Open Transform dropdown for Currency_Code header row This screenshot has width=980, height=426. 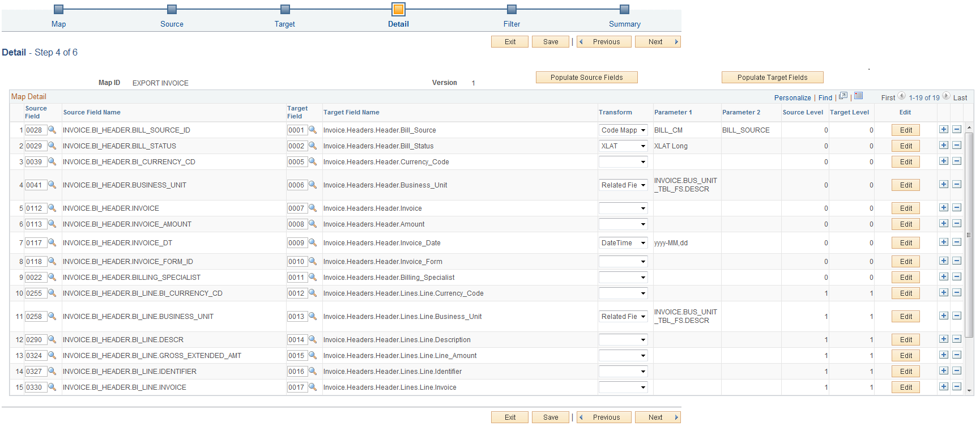click(623, 162)
